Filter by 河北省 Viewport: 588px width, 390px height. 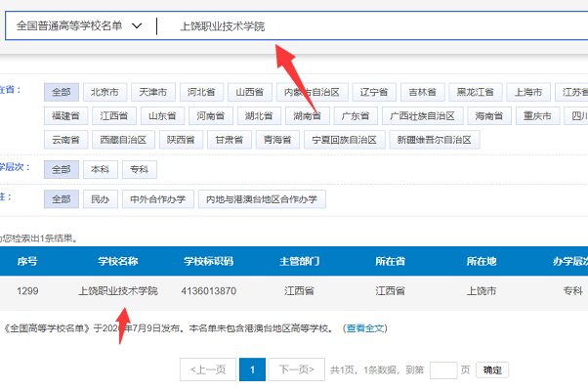(x=202, y=92)
